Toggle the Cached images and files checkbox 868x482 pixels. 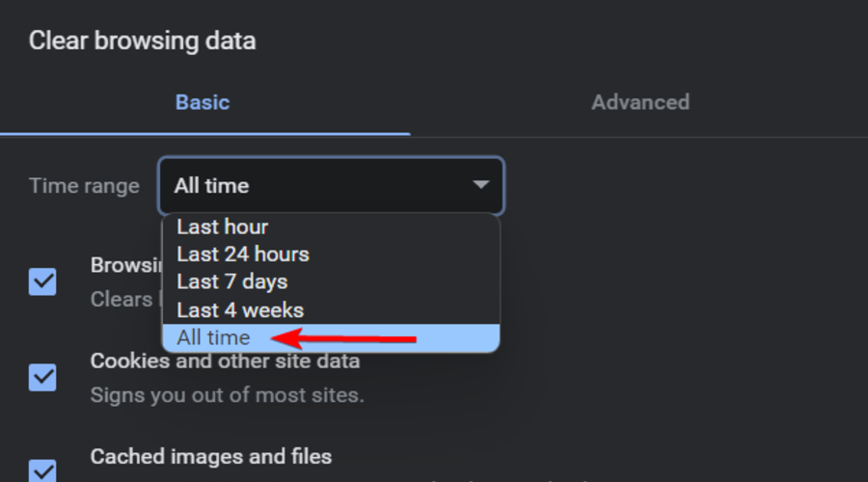click(42, 469)
